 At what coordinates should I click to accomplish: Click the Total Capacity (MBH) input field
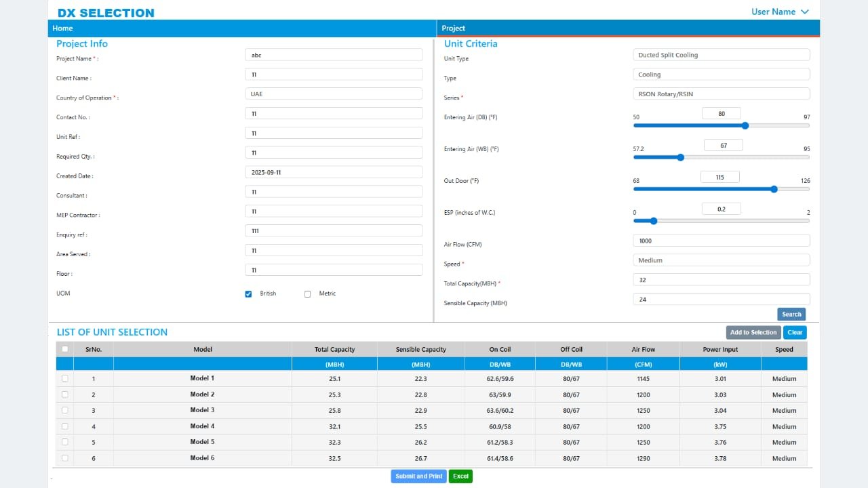pos(722,280)
